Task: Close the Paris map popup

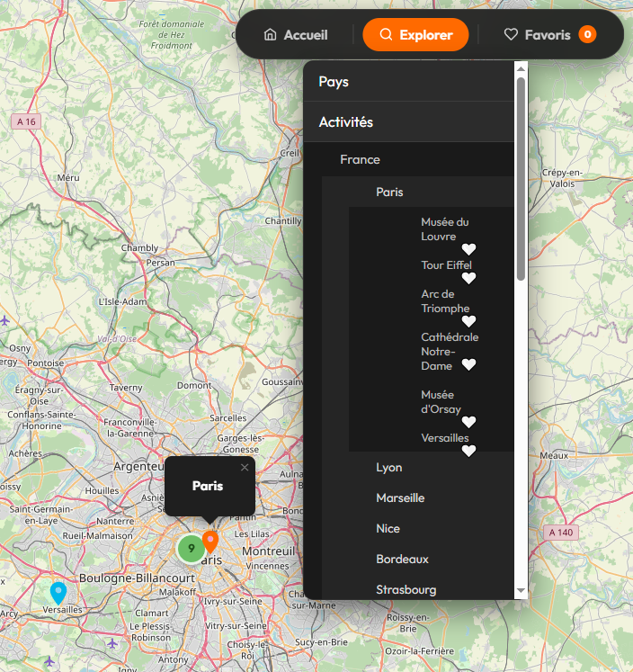Action: click(x=245, y=467)
